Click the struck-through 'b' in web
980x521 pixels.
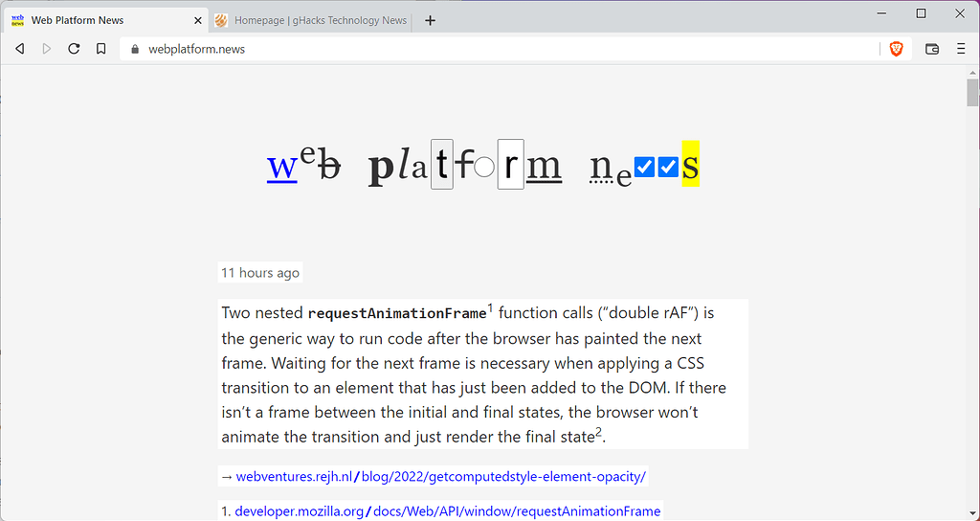[329, 165]
